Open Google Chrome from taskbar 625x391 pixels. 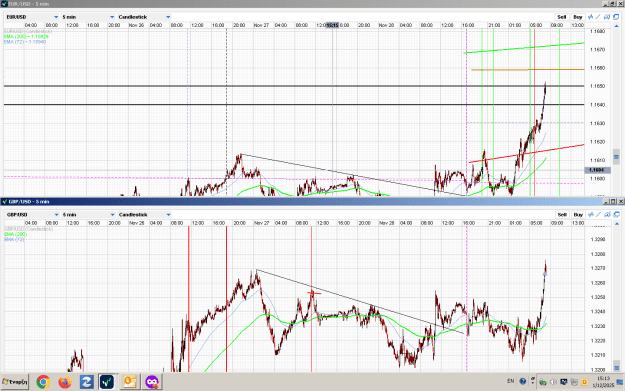[43, 382]
